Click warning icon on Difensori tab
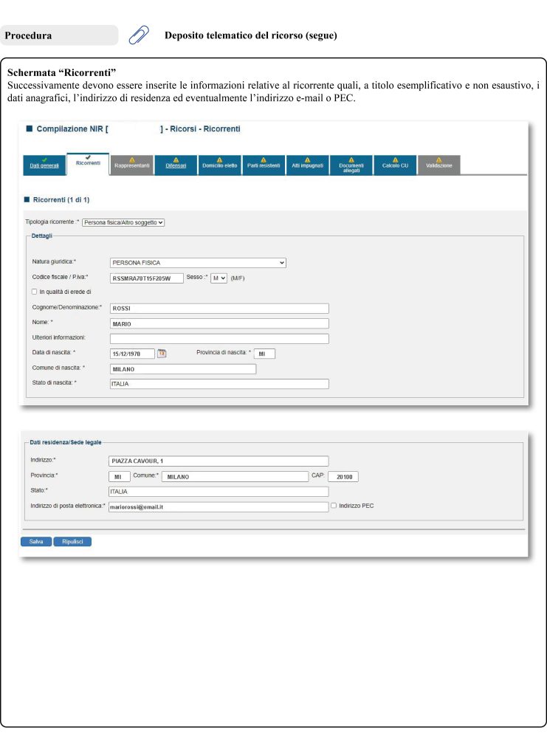 pyautogui.click(x=176, y=159)
